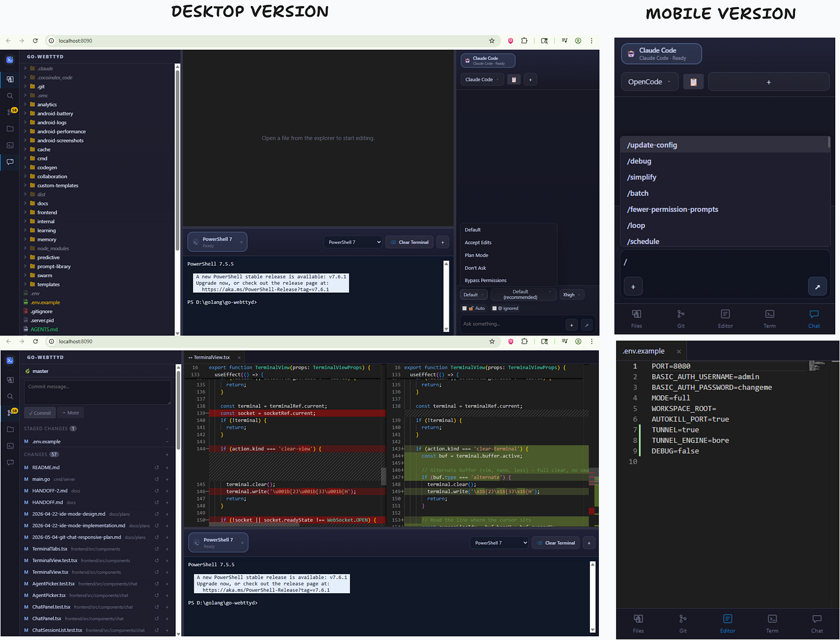
Task: Click small plus below mobile slash input
Action: point(633,287)
